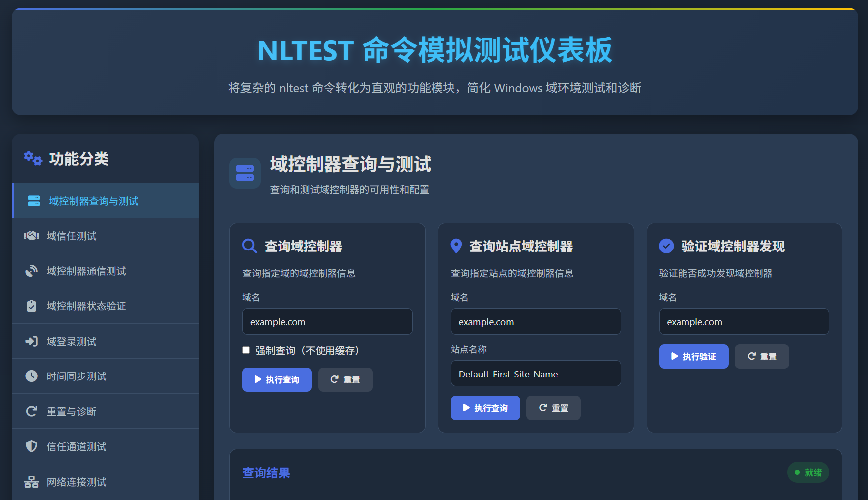
Task: Click 执行查询 in the 查询站点域控制器 card
Action: [485, 408]
